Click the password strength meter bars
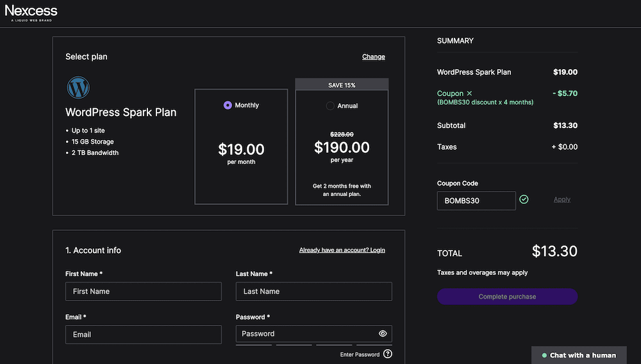Image resolution: width=641 pixels, height=364 pixels. [x=314, y=345]
